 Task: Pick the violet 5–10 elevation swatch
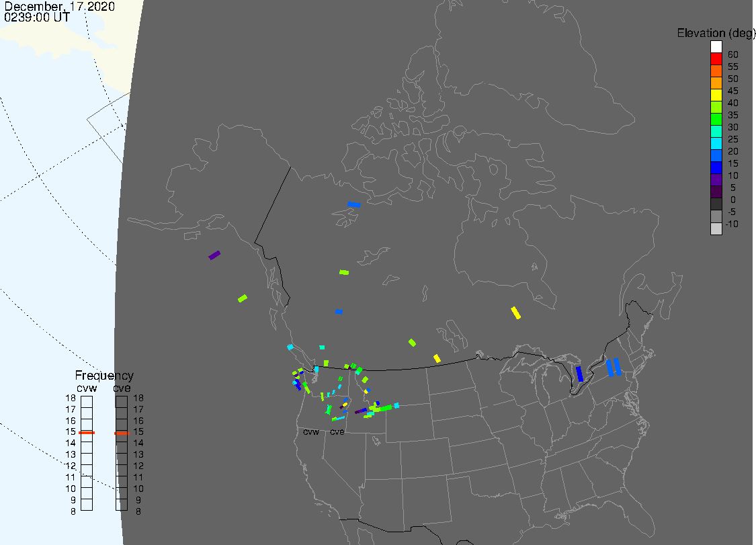point(716,179)
